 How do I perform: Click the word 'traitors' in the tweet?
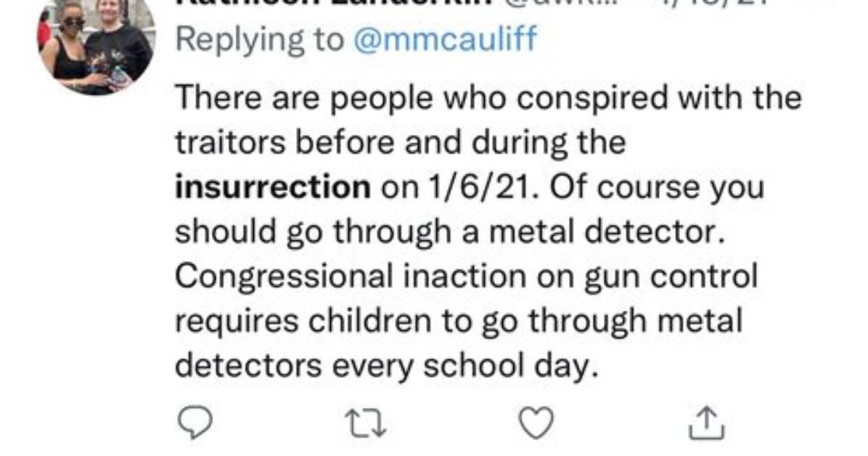coord(230,142)
